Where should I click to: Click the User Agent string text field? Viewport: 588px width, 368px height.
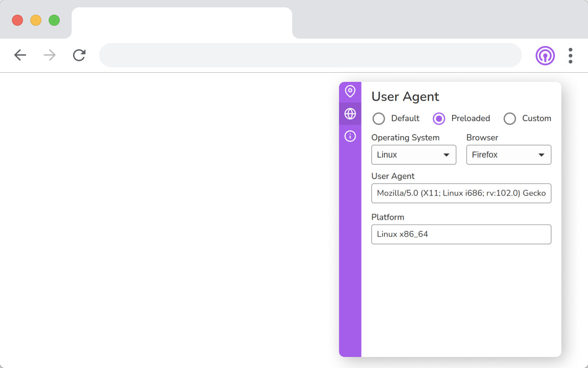[x=461, y=193]
